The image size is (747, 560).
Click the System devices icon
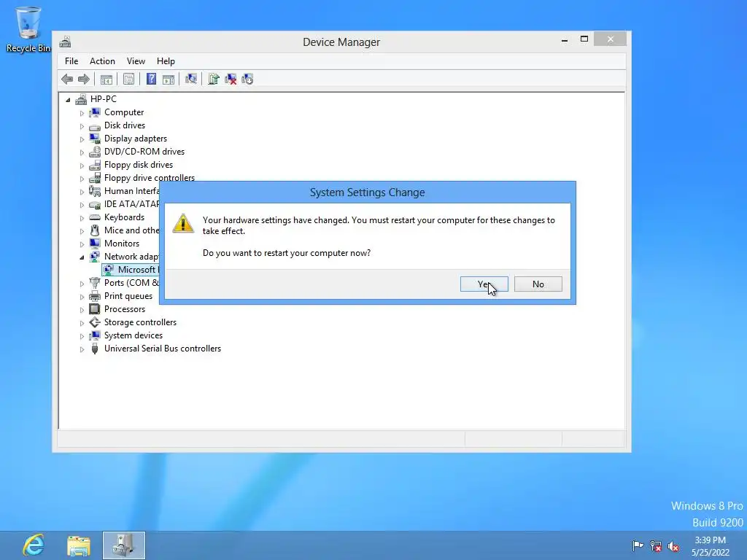(95, 335)
